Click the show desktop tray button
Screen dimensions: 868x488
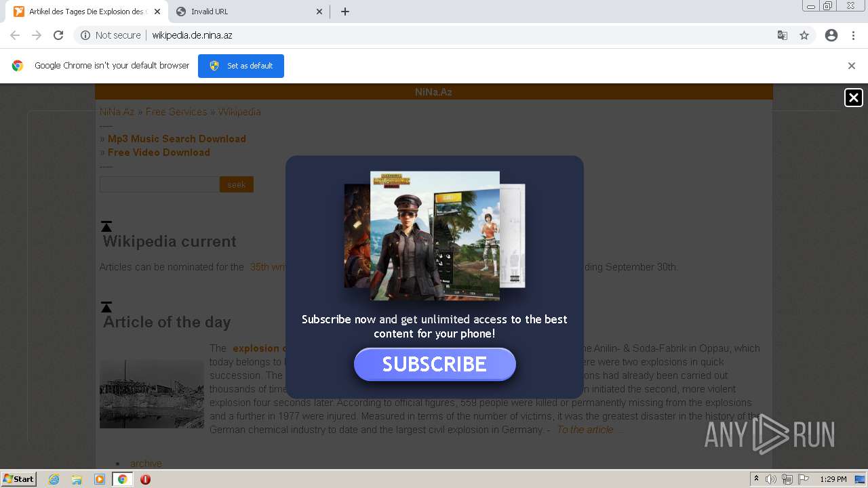click(x=861, y=479)
